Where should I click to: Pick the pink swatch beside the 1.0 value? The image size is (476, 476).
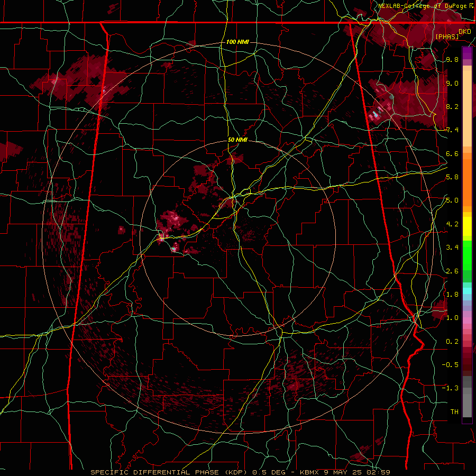point(467,321)
